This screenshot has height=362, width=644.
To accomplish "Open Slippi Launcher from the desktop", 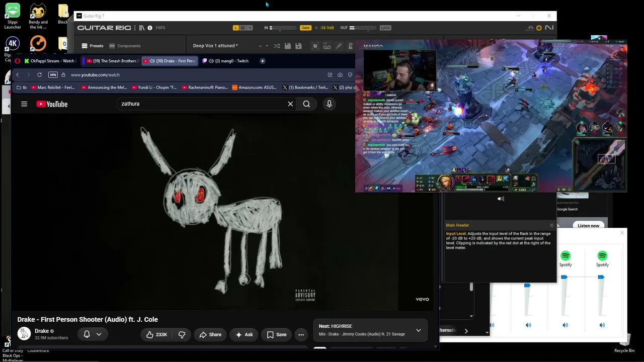I will coord(13,16).
